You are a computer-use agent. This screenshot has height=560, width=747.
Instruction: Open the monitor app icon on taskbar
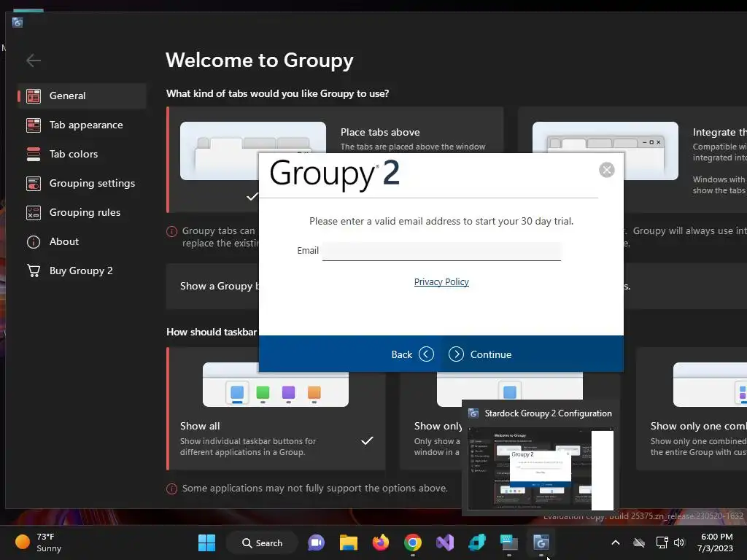pyautogui.click(x=508, y=542)
